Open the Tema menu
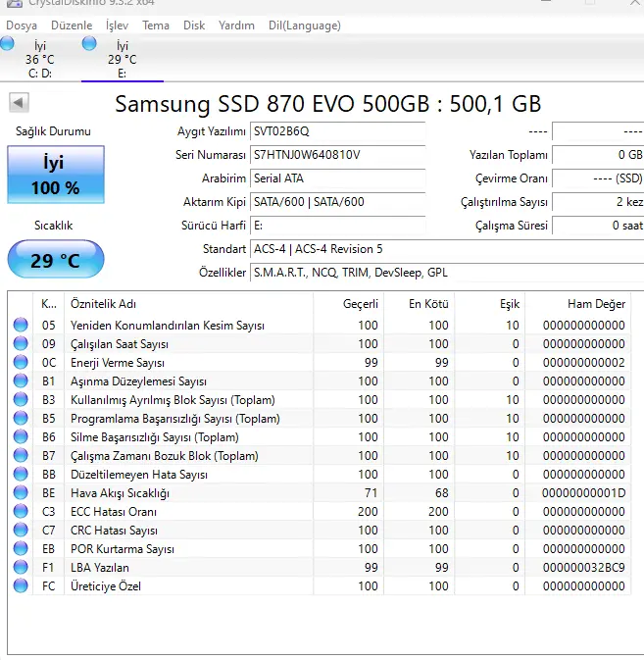This screenshot has width=644, height=660. (156, 25)
